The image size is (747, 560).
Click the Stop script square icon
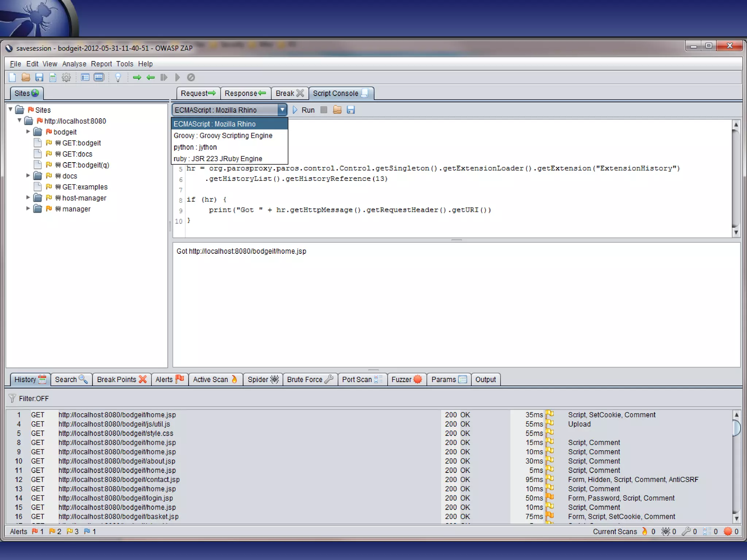[324, 110]
